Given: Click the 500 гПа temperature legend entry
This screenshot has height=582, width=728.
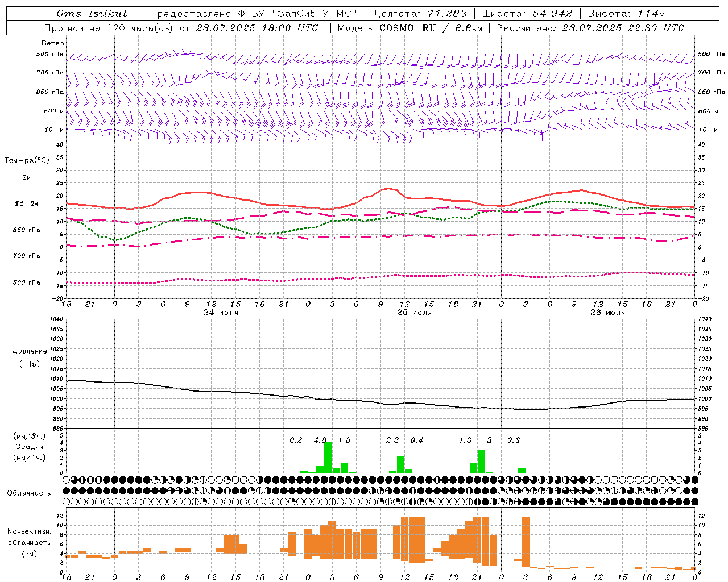Looking at the screenshot, I should 27,282.
